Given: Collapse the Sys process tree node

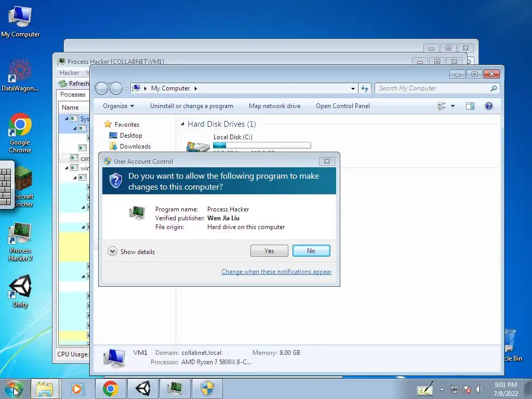Looking at the screenshot, I should coord(66,118).
